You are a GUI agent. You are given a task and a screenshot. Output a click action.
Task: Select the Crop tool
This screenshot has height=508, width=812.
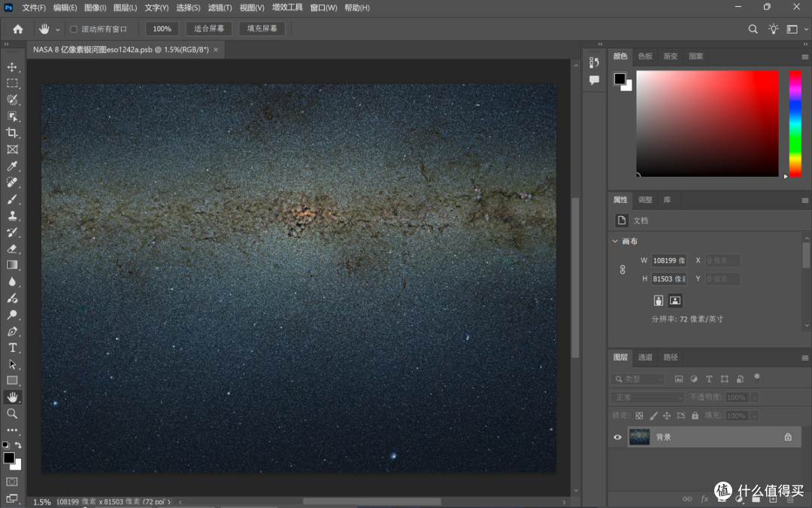pyautogui.click(x=12, y=132)
